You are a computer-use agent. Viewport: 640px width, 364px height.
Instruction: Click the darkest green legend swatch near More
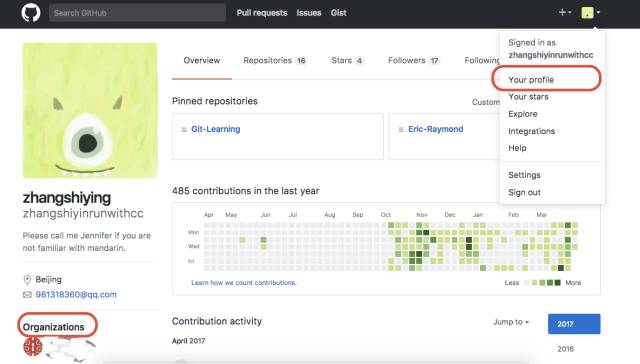[558, 282]
